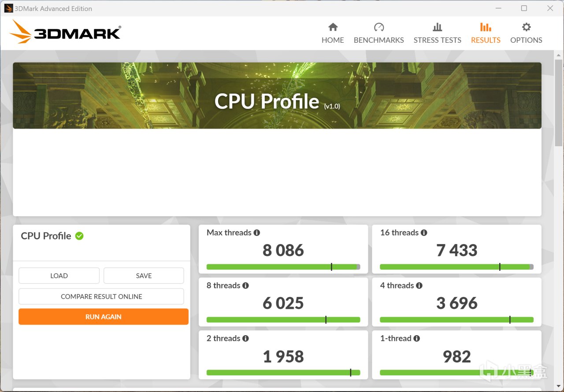Click the info icon next to 16 threads
The image size is (564, 392).
tap(424, 233)
